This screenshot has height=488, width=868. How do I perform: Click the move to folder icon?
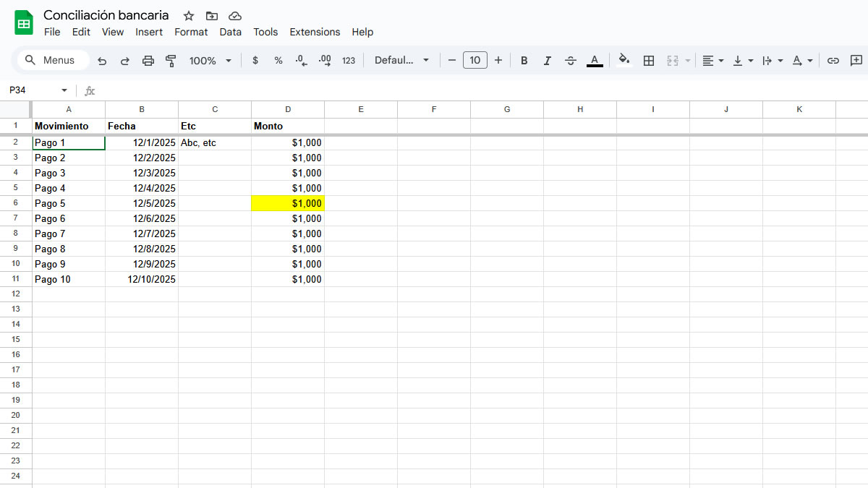pyautogui.click(x=211, y=16)
